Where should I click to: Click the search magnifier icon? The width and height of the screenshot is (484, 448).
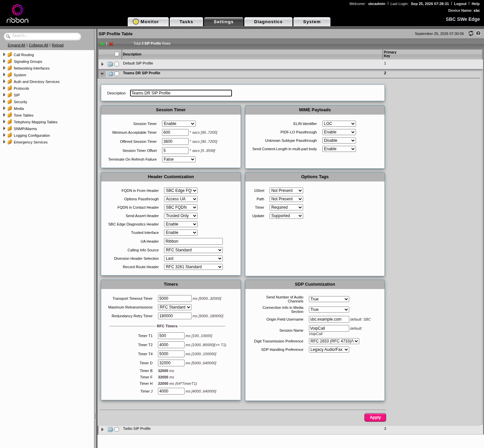click(x=8, y=36)
